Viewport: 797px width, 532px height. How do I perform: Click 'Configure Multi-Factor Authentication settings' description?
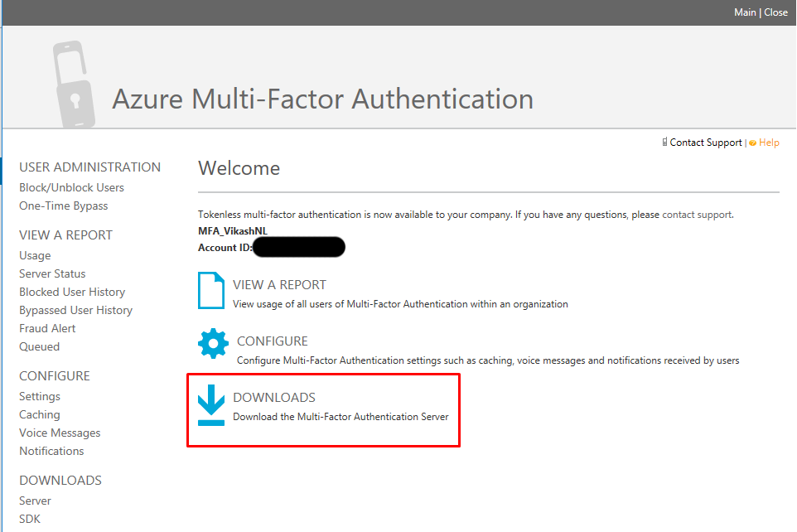coord(488,360)
